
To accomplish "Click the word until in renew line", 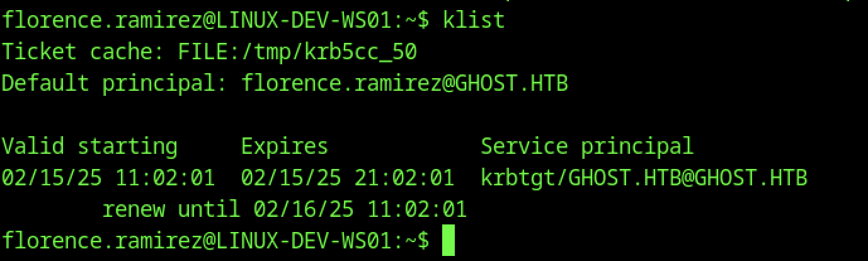I will click(x=209, y=209).
